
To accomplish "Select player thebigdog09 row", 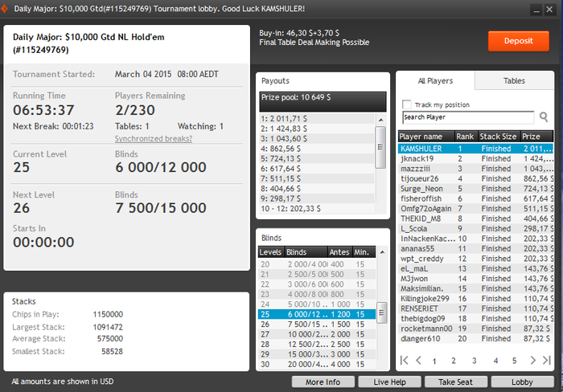I will (x=475, y=318).
